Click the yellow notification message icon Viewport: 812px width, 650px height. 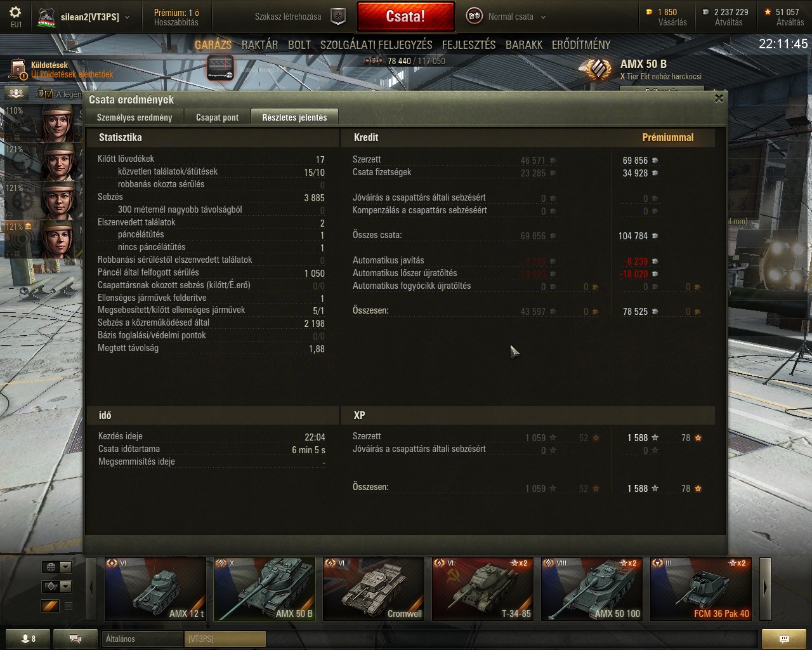click(784, 639)
